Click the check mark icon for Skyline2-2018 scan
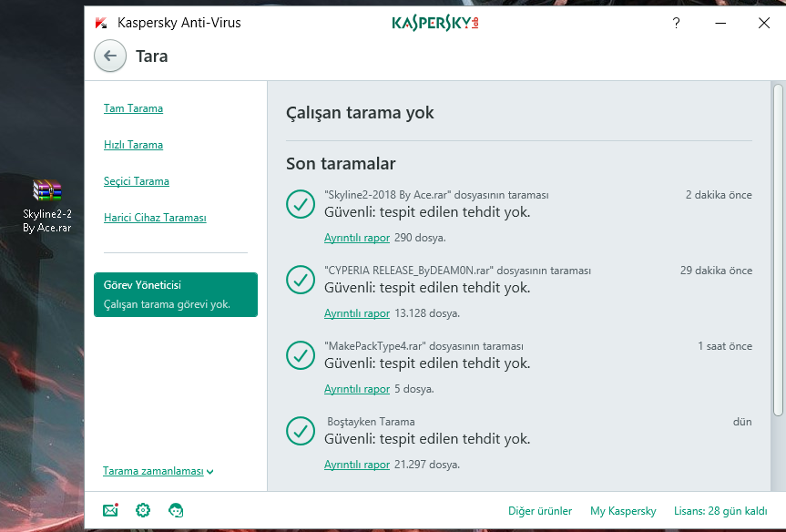Image resolution: width=786 pixels, height=532 pixels. [x=301, y=204]
